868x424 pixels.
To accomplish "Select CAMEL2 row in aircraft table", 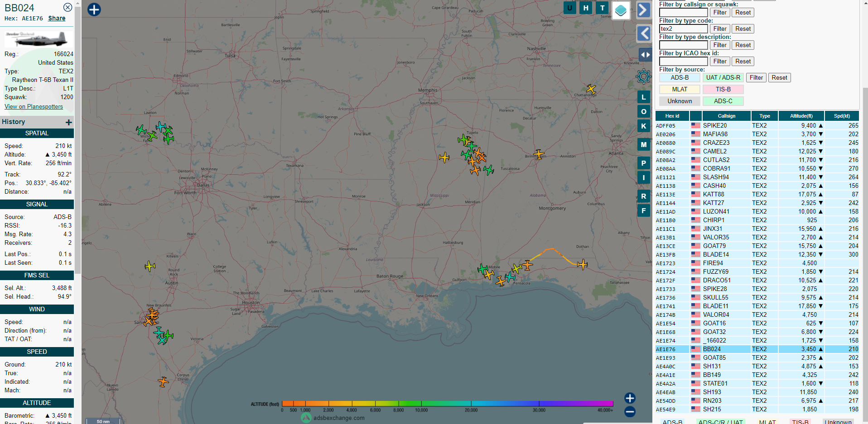I will click(x=757, y=152).
